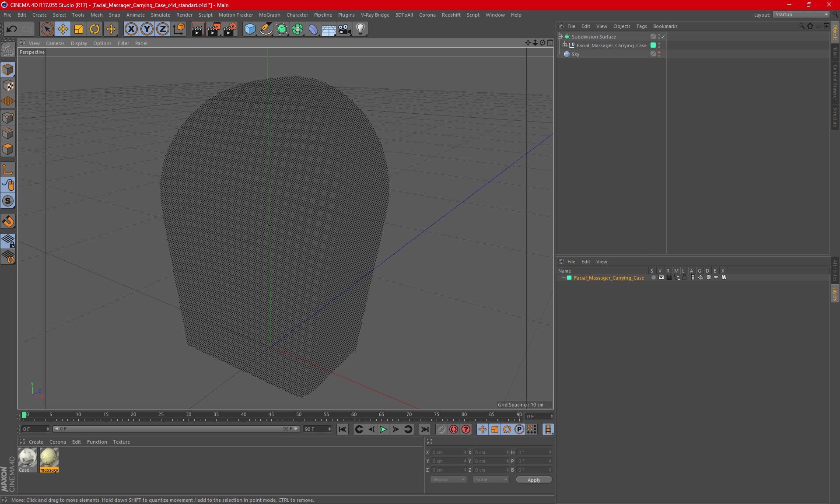
Task: Switch to Texture mode icon
Action: (8, 86)
